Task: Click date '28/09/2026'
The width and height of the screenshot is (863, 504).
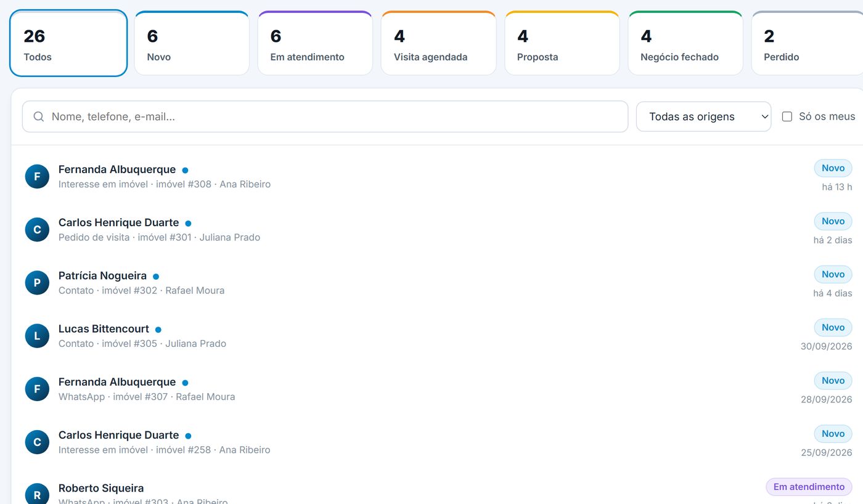Action: pos(827,399)
